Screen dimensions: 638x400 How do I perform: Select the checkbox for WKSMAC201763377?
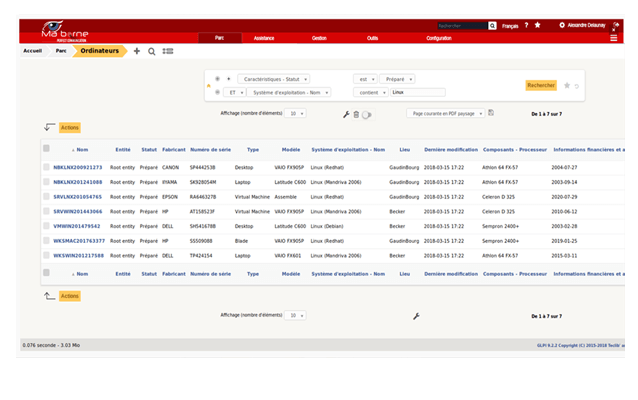pos(46,240)
